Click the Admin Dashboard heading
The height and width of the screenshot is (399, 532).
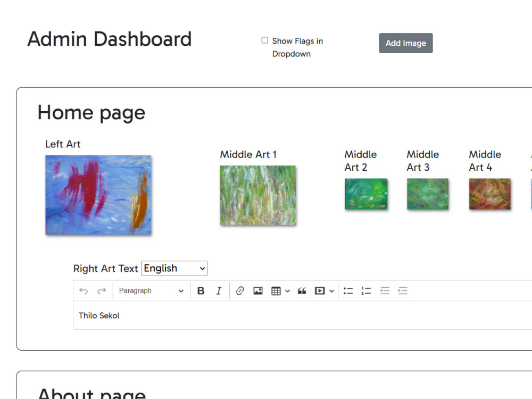110,39
